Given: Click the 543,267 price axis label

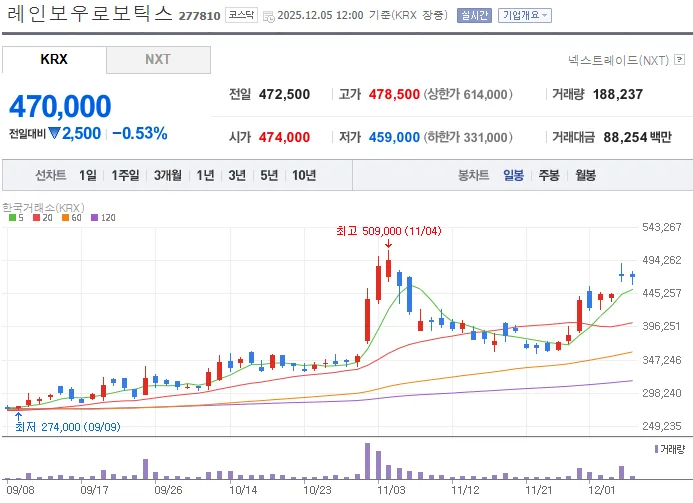Looking at the screenshot, I should coord(662,227).
